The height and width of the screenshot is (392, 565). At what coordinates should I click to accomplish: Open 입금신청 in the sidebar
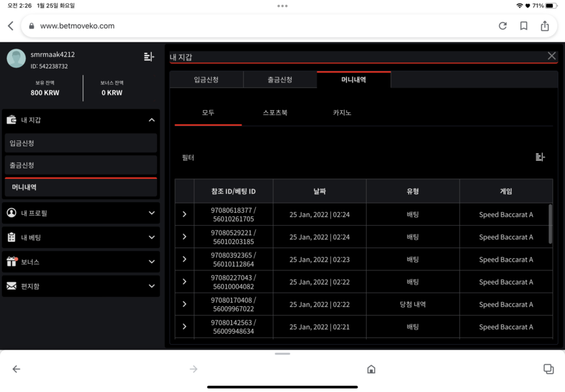[x=81, y=143]
